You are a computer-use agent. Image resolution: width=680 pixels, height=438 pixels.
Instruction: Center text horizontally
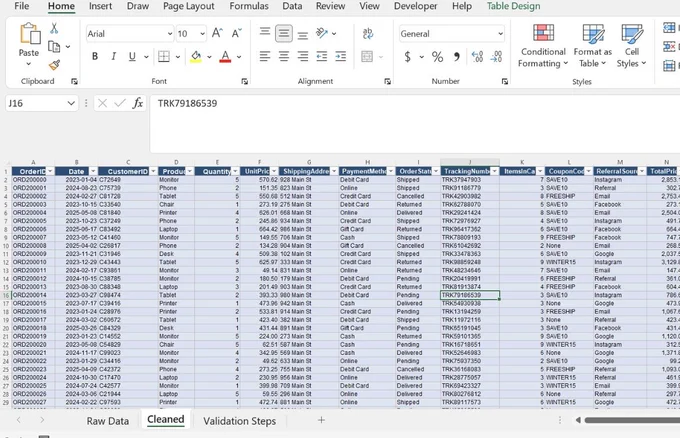(x=284, y=56)
